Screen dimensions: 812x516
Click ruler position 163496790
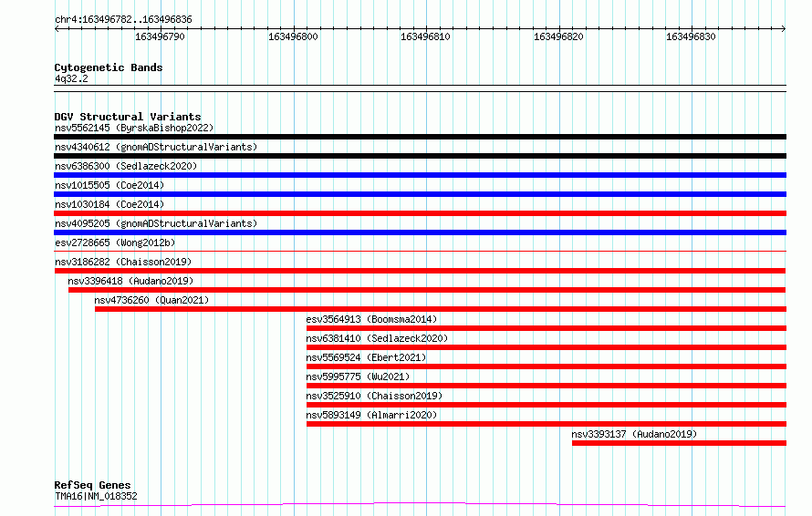[x=160, y=36]
